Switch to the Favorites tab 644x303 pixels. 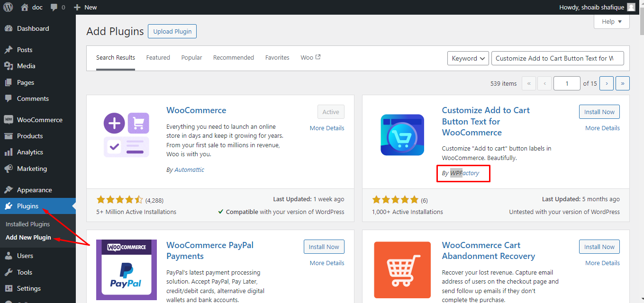pos(277,58)
